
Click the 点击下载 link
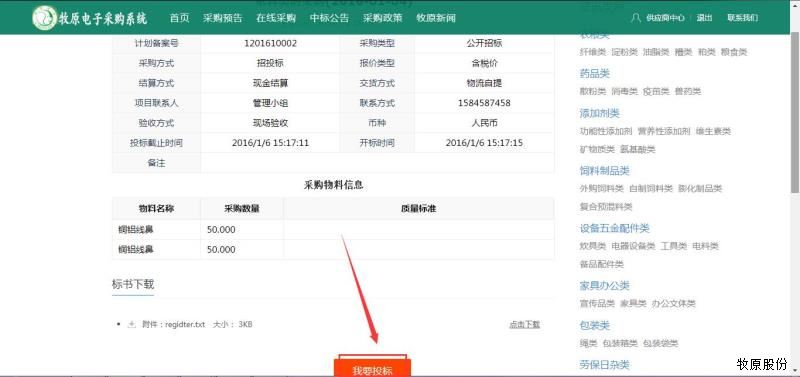click(524, 324)
